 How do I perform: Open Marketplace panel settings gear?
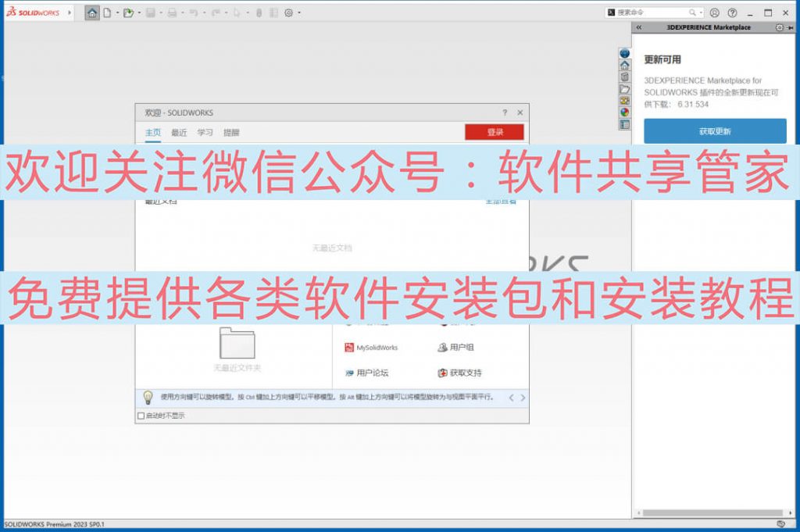779,27
